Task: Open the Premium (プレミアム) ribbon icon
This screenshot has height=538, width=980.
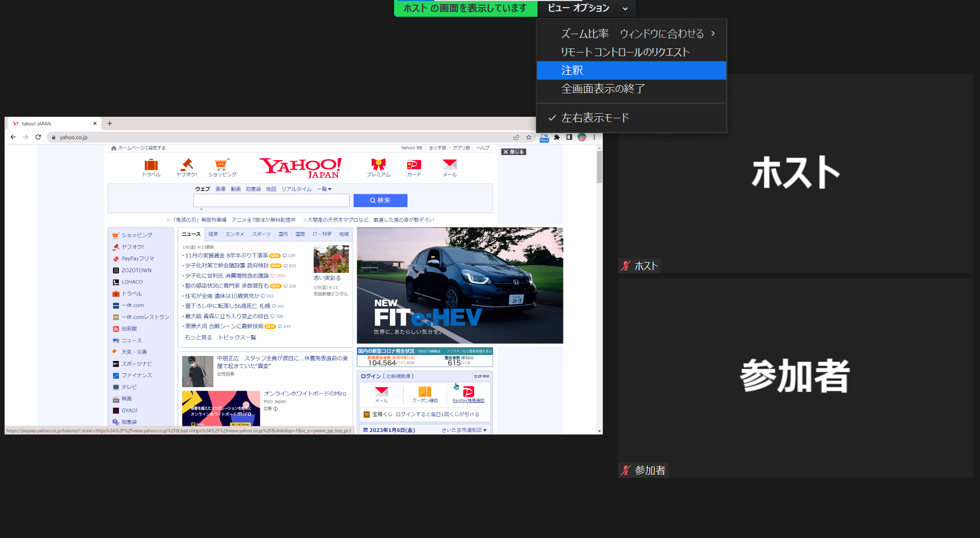Action: pyautogui.click(x=378, y=165)
